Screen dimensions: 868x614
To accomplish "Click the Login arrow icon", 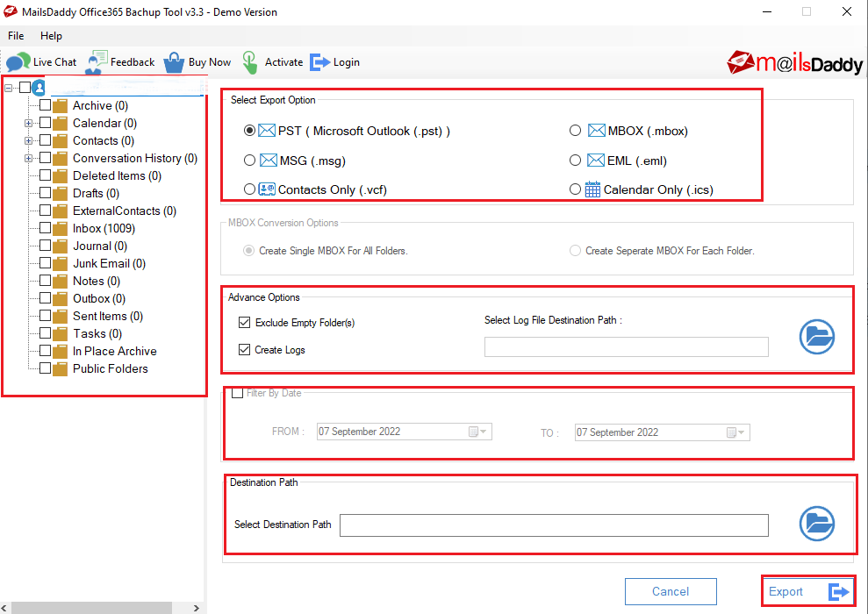I will [320, 62].
